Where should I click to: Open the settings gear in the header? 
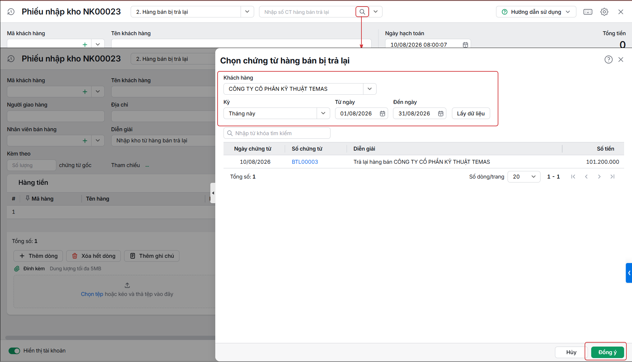604,12
